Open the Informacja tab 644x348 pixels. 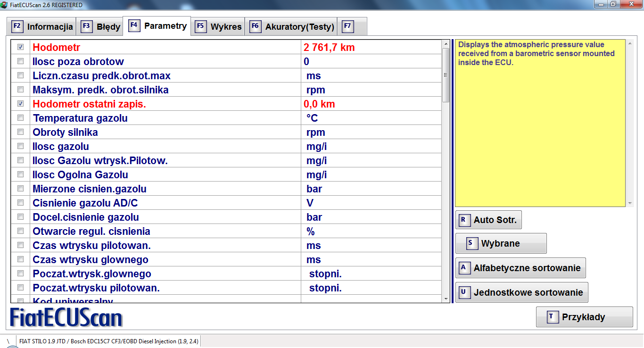click(42, 26)
